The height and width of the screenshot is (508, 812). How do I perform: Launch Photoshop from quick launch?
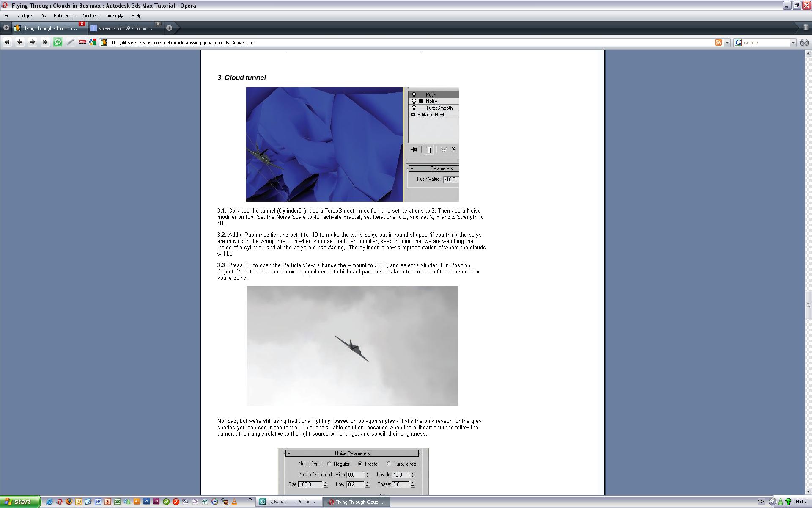point(146,502)
